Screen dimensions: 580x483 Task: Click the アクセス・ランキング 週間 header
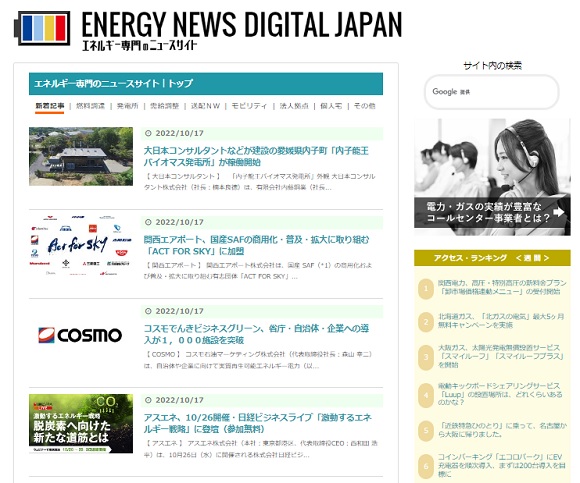pyautogui.click(x=492, y=258)
